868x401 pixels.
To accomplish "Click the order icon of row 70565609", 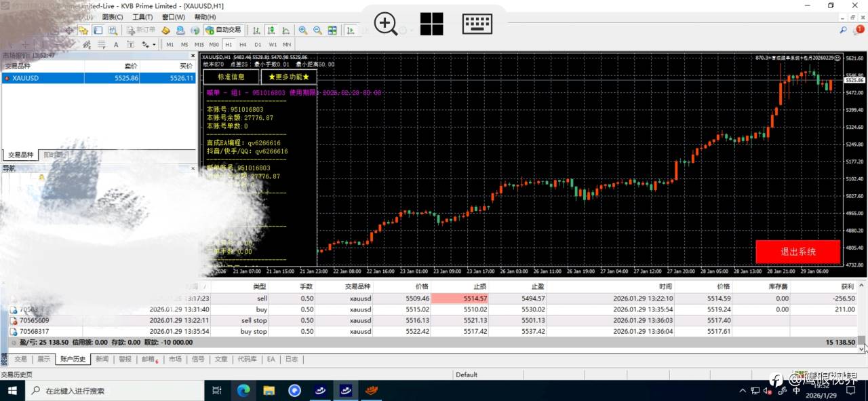I will click(x=13, y=320).
